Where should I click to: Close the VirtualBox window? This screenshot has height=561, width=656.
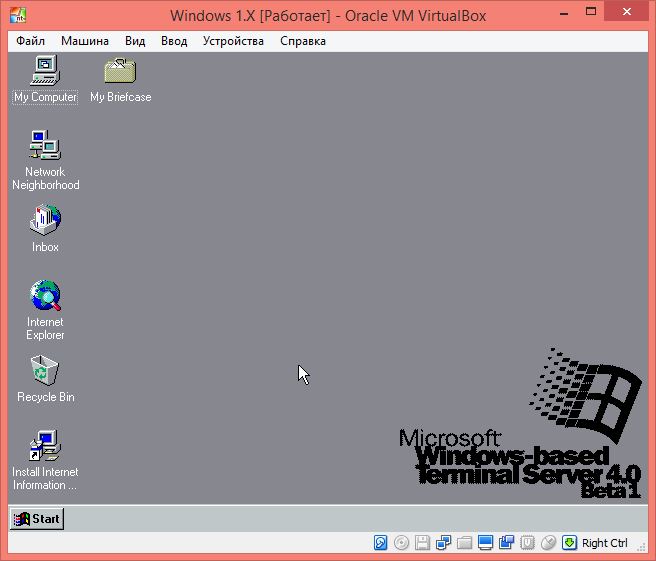[626, 12]
